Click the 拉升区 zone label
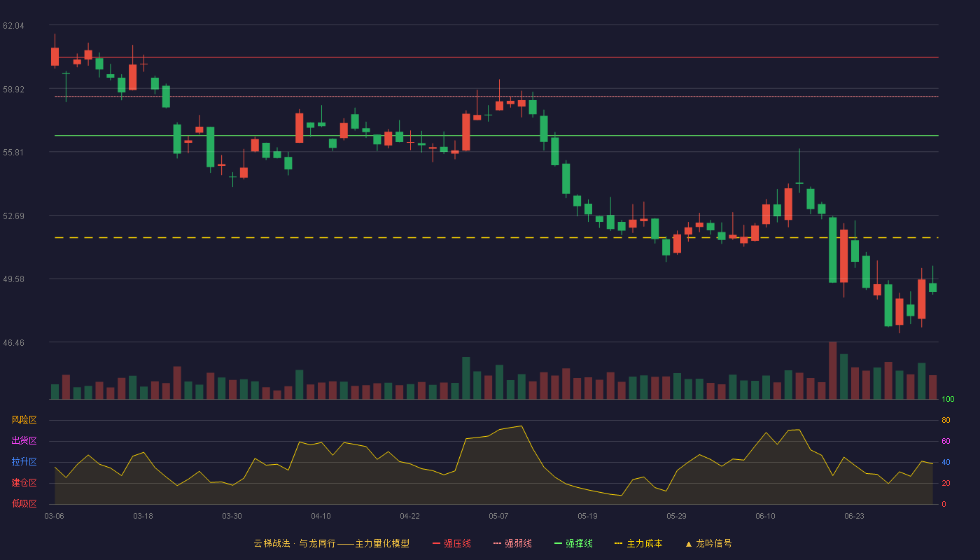Image resolution: width=980 pixels, height=560 pixels. (24, 462)
